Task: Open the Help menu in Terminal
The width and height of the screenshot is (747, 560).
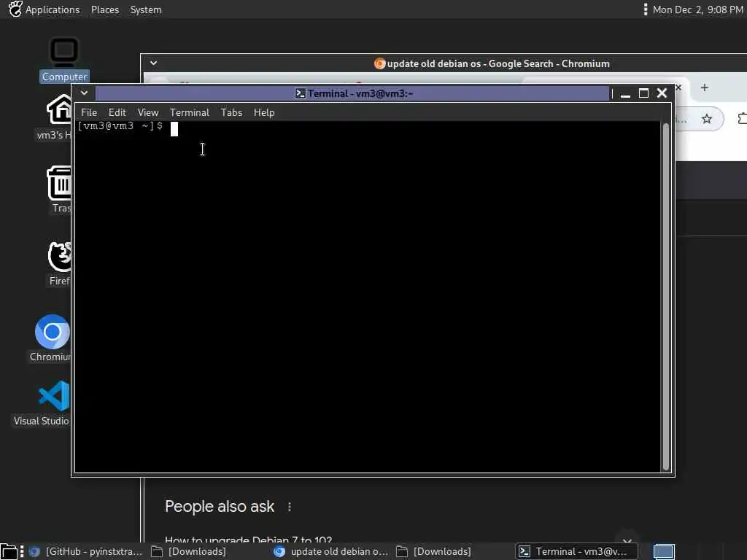Action: [264, 112]
